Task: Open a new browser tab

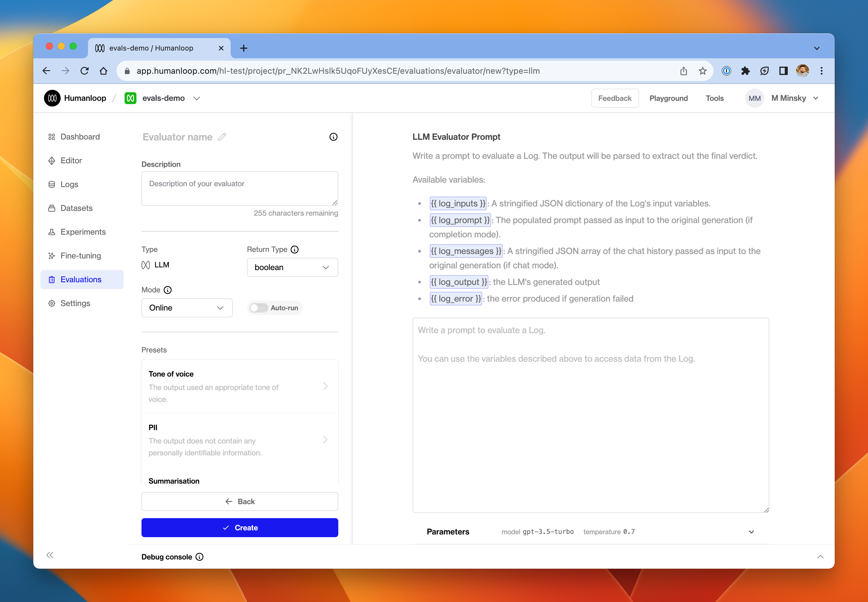Action: tap(244, 48)
